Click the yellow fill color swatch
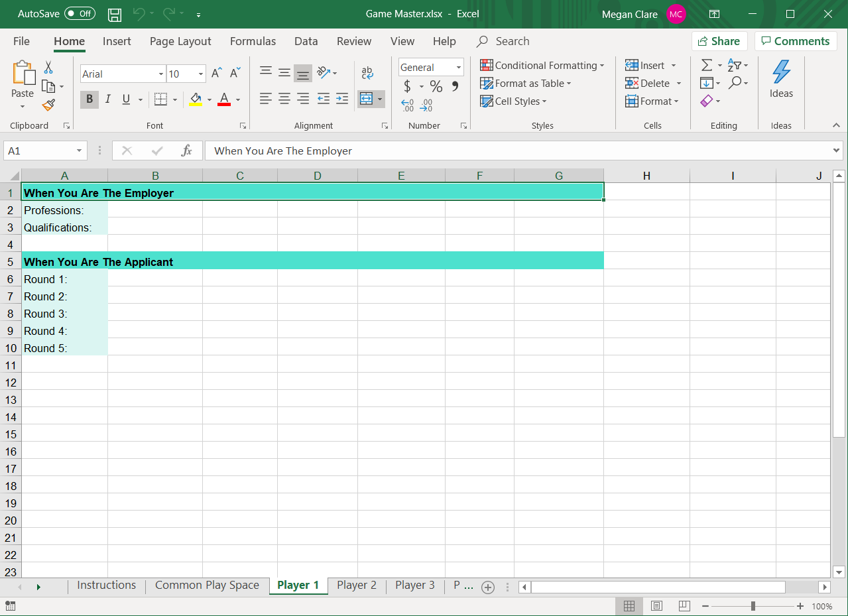 196,99
